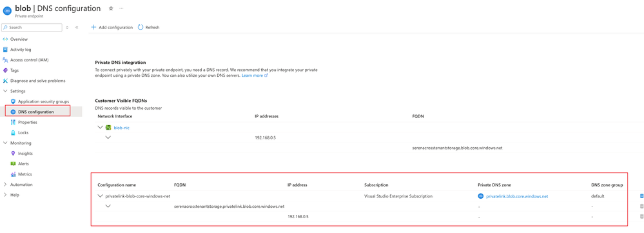Click the Private DNS integration heading
This screenshot has width=644, height=233.
pyautogui.click(x=121, y=63)
